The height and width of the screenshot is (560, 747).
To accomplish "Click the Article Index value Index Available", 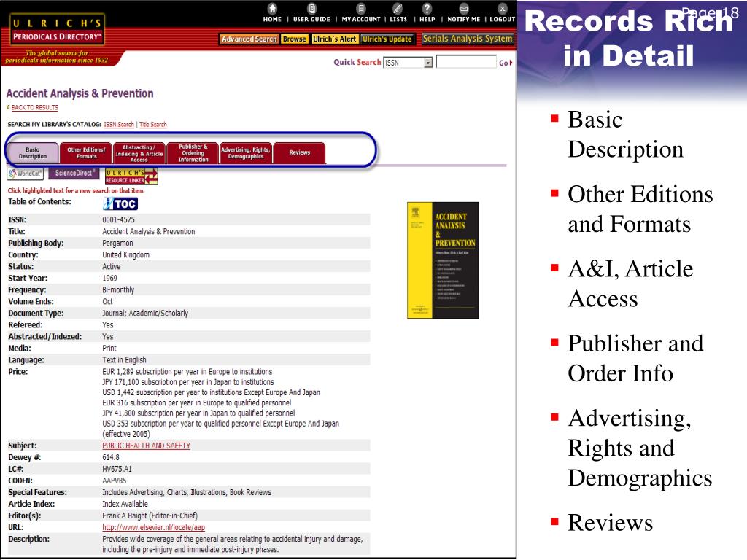I will (125, 505).
